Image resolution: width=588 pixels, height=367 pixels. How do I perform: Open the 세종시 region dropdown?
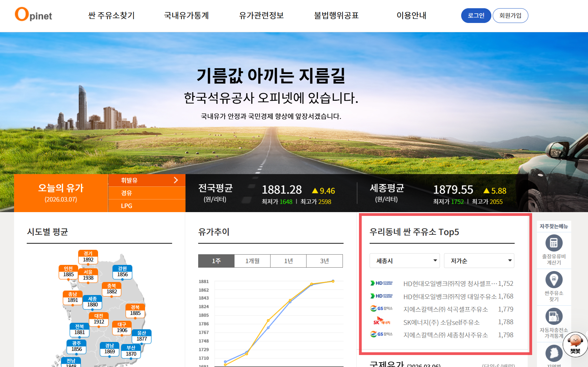pos(405,261)
